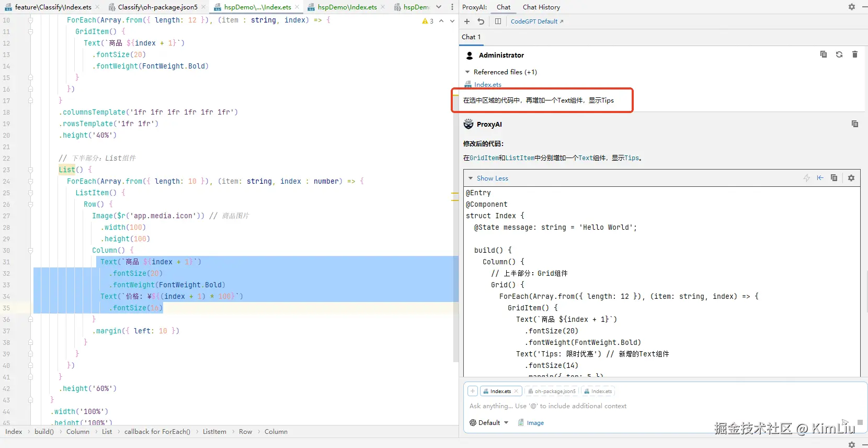868x448 pixels.
Task: Close the feature\Classify\Index.ets tab
Action: click(x=97, y=7)
